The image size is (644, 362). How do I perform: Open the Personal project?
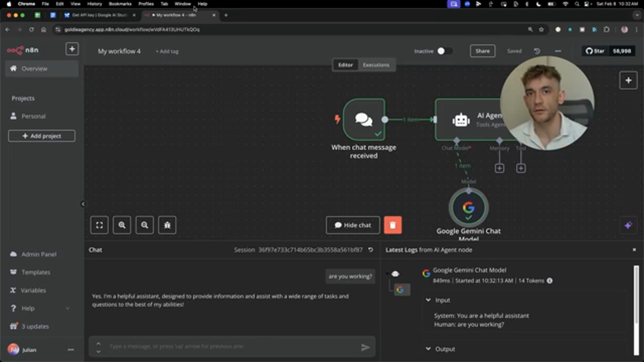pyautogui.click(x=33, y=116)
